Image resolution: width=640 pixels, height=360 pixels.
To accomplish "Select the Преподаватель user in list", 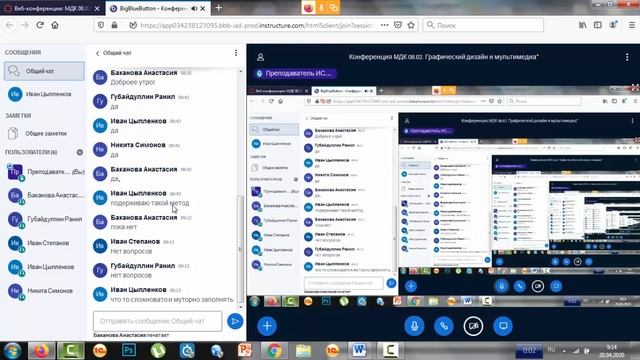I will tap(45, 172).
